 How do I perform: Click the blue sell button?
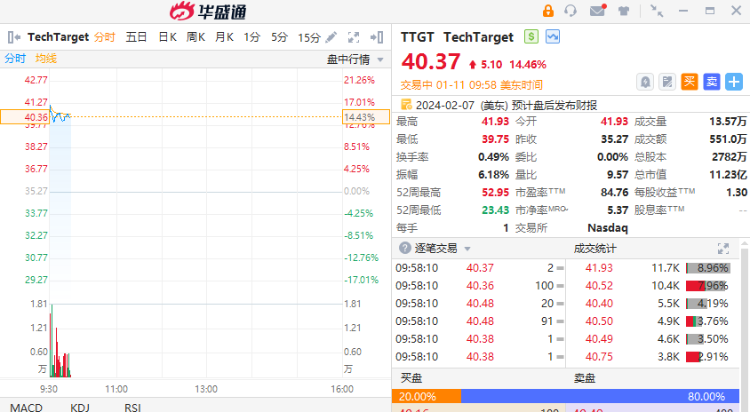(711, 82)
